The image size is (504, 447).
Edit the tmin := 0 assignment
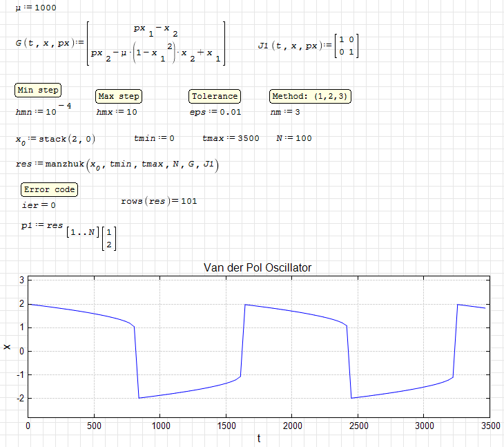(154, 138)
